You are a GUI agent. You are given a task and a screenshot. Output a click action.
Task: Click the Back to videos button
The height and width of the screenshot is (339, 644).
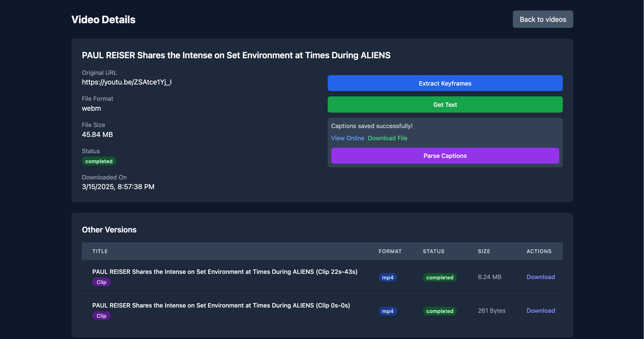tap(543, 19)
